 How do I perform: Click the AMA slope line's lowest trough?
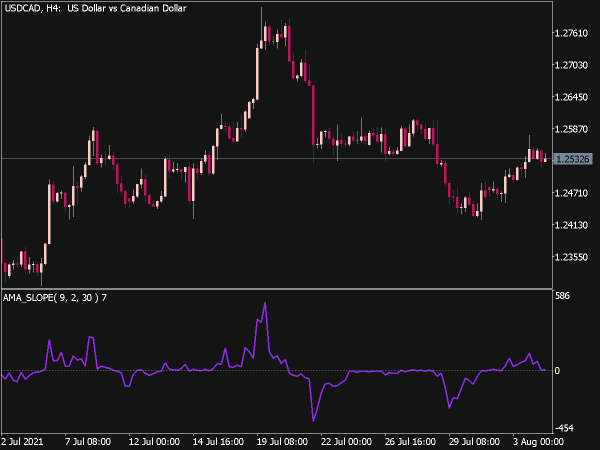313,420
